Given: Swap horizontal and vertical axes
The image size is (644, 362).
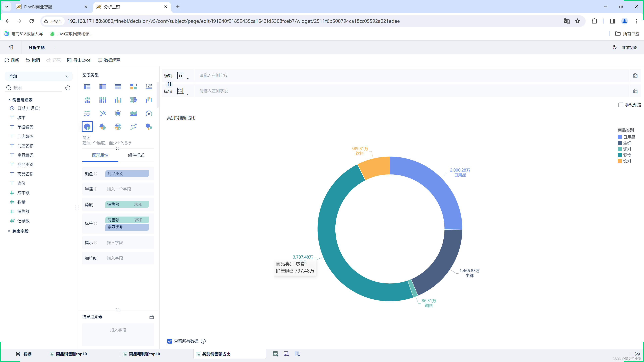Looking at the screenshot, I should (x=169, y=84).
